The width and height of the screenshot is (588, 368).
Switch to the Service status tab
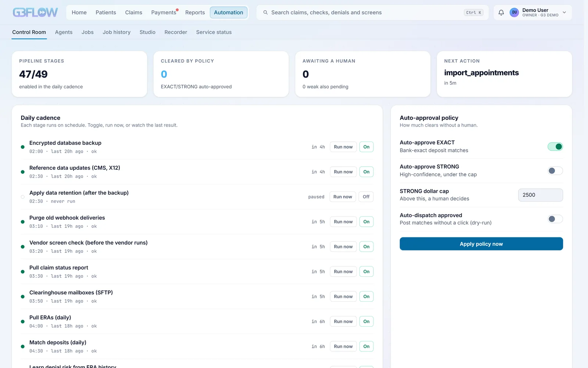click(x=214, y=32)
